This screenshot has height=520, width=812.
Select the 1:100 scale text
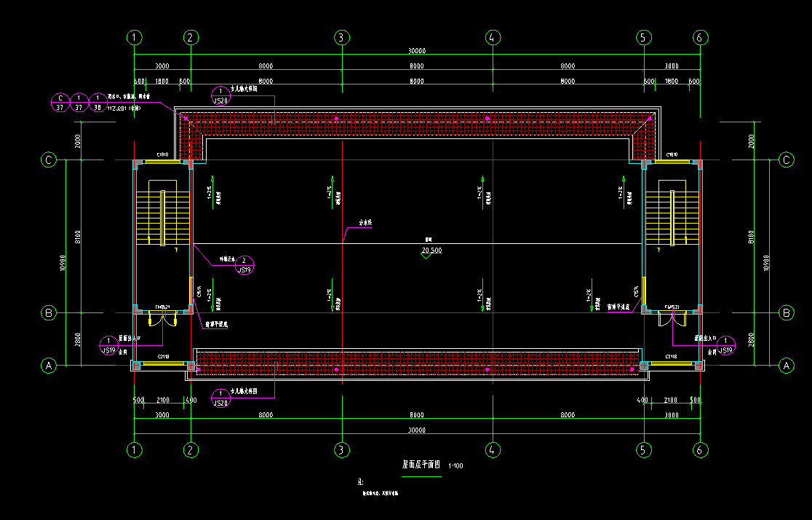[x=455, y=465]
